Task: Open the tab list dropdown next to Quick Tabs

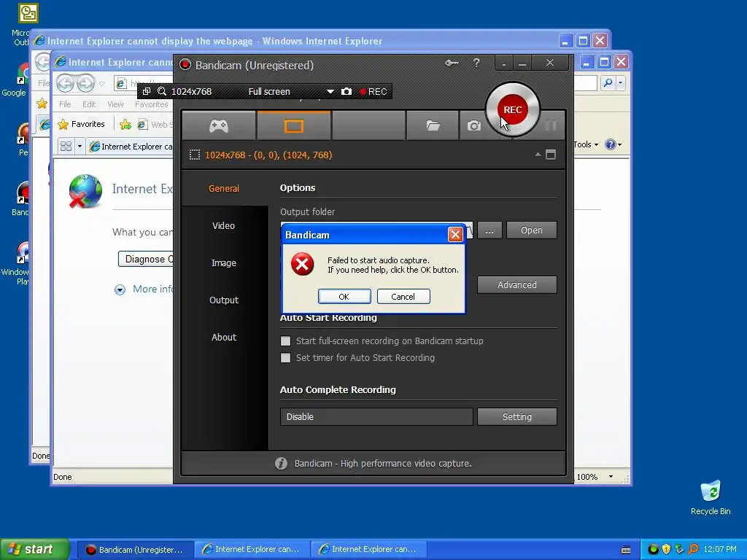Action: [x=80, y=146]
